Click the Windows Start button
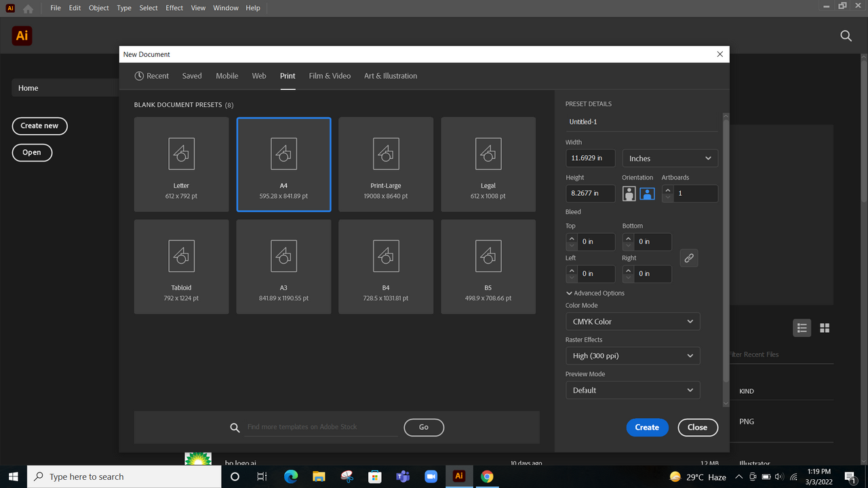868x488 pixels. pos(13,476)
